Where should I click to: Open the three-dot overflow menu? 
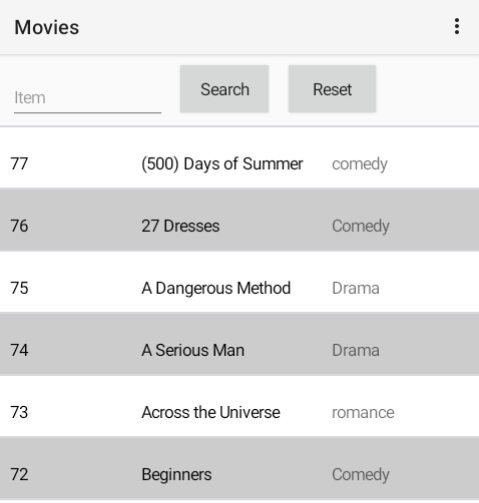[457, 26]
